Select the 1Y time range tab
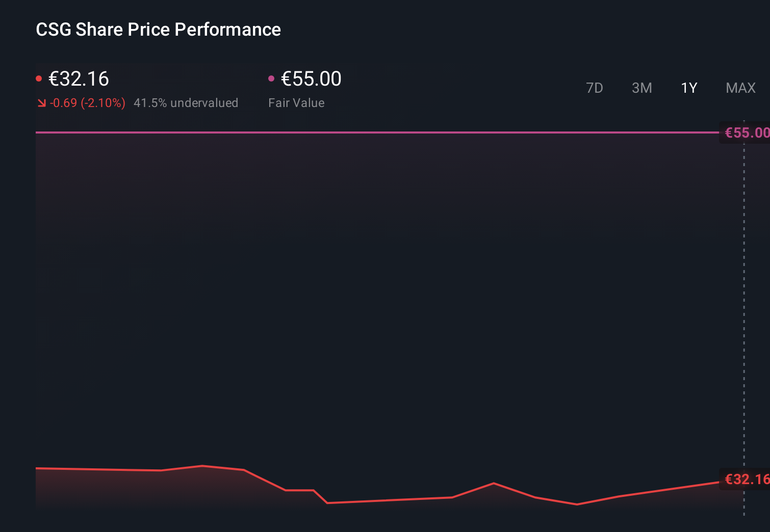This screenshot has height=532, width=770. (x=689, y=88)
